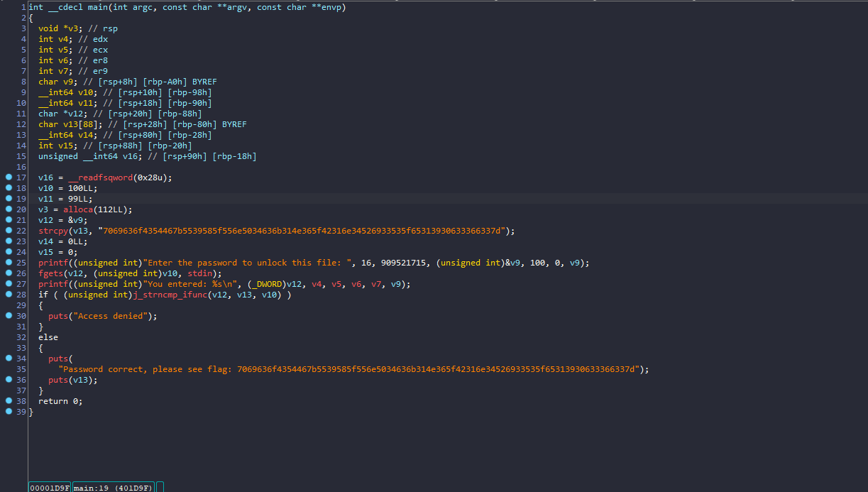Select the argc parameter in signature
The height and width of the screenshot is (492, 868).
(143, 7)
